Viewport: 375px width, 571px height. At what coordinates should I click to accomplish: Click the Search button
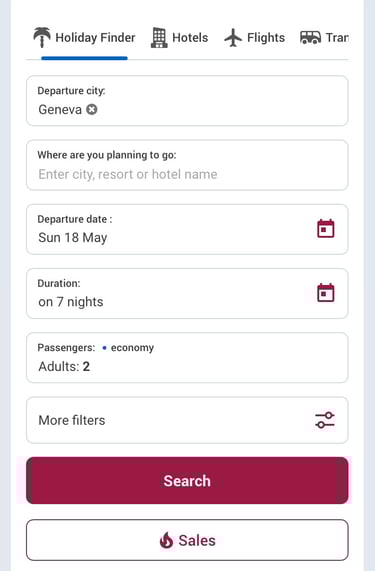(187, 481)
